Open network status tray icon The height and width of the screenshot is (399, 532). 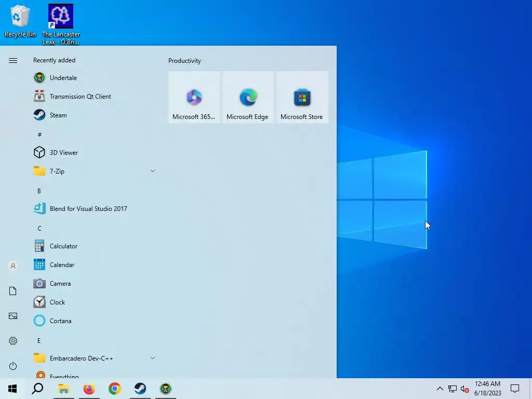(x=453, y=389)
